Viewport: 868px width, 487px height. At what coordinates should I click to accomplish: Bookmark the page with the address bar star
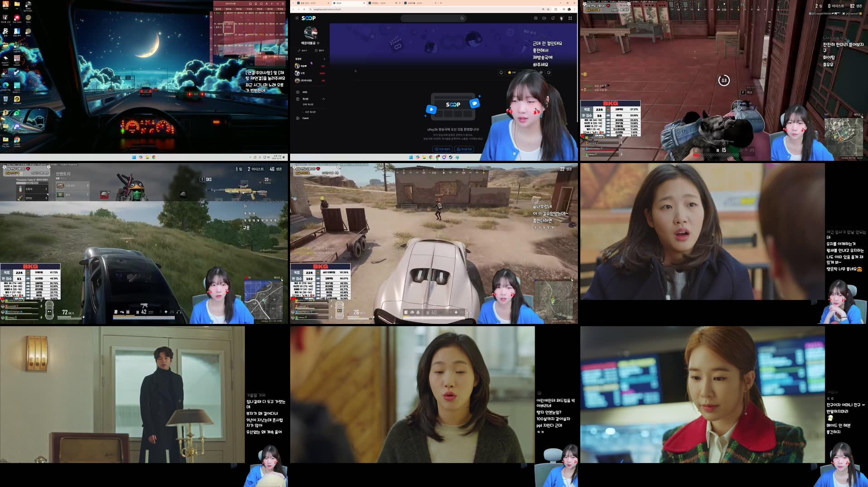549,9
